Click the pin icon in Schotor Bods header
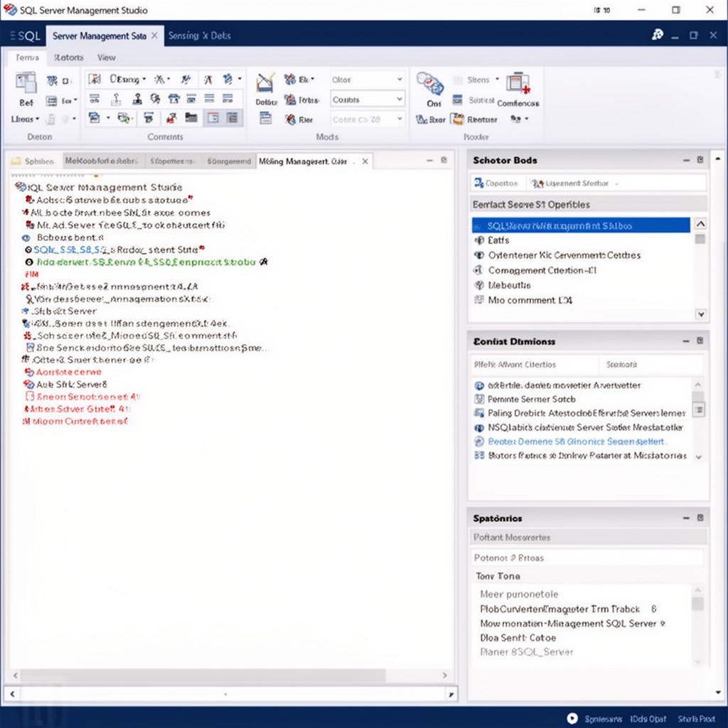 coord(700,160)
